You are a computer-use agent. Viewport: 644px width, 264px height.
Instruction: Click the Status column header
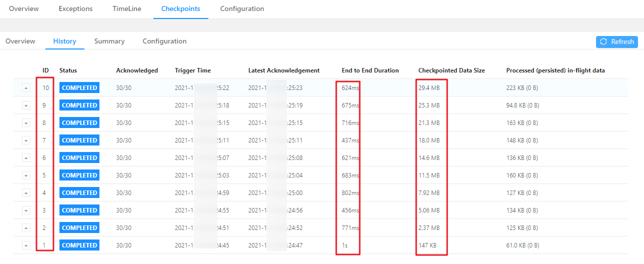(x=68, y=70)
